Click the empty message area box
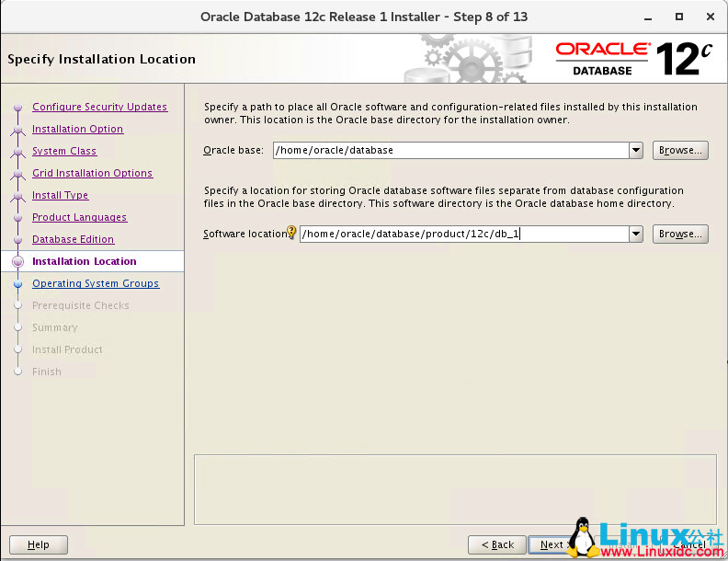Image resolution: width=728 pixels, height=561 pixels. (456, 489)
